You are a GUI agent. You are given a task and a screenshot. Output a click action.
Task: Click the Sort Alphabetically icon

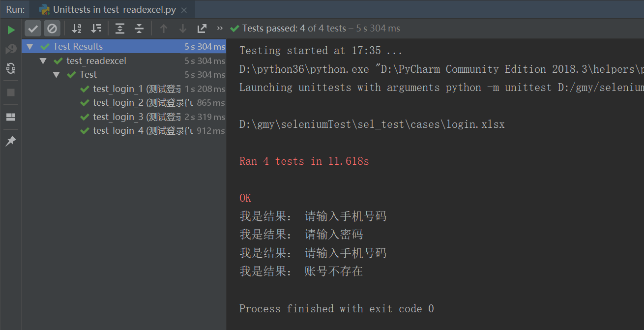[x=77, y=29]
